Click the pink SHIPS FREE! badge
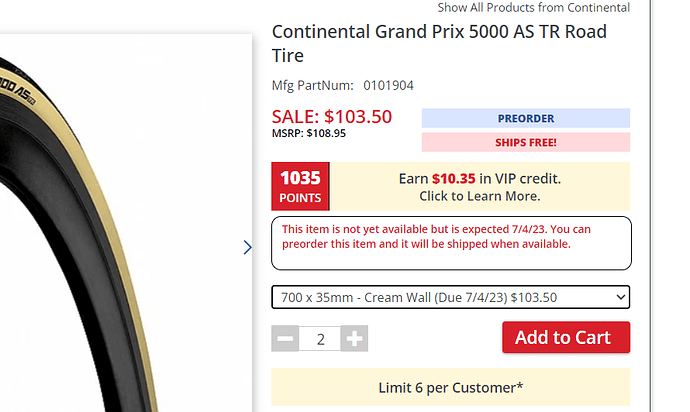690x412 pixels. coord(525,142)
